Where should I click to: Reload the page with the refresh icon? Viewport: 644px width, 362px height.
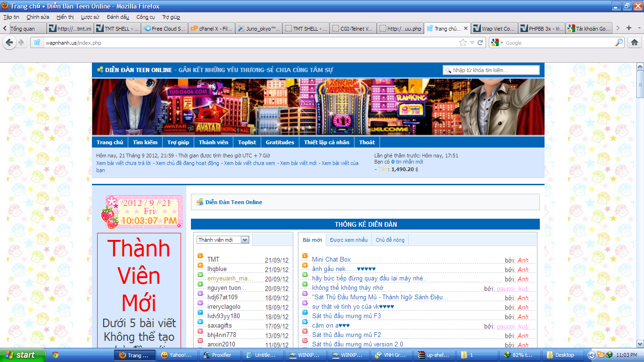[480, 42]
